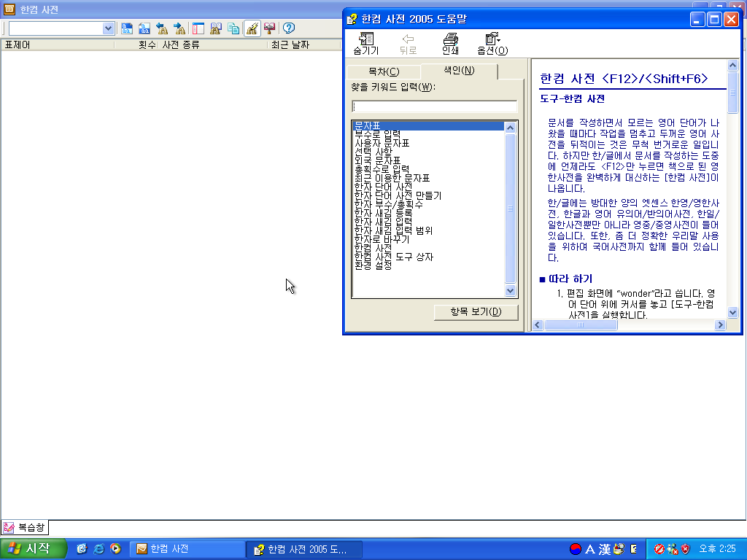
Task: Click IME pad tool icon in tray
Action: click(x=619, y=549)
